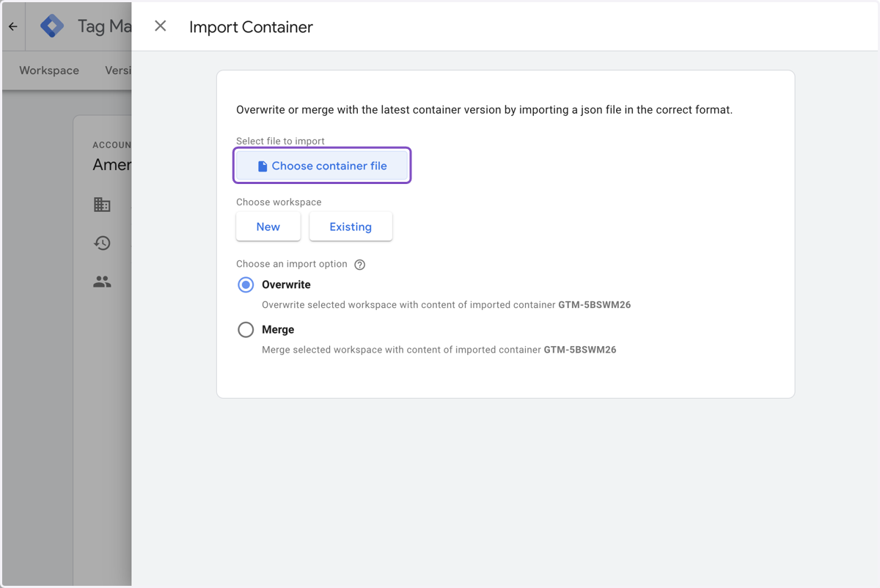Click the Tag Manager logo
The height and width of the screenshot is (588, 880).
click(x=52, y=26)
